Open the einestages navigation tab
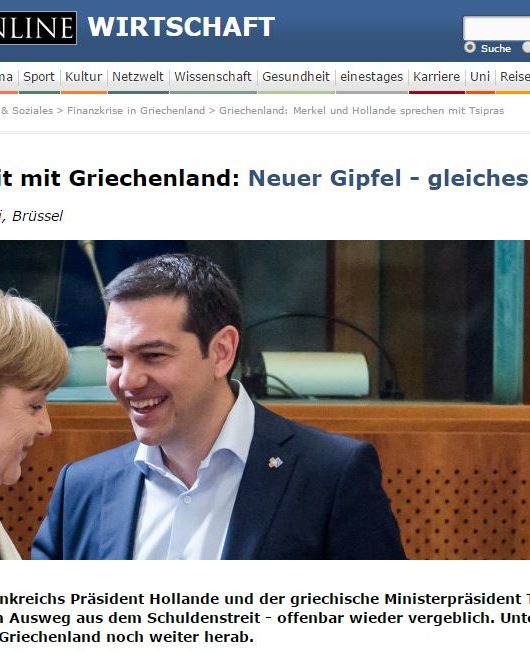The height and width of the screenshot is (652, 530). (372, 77)
